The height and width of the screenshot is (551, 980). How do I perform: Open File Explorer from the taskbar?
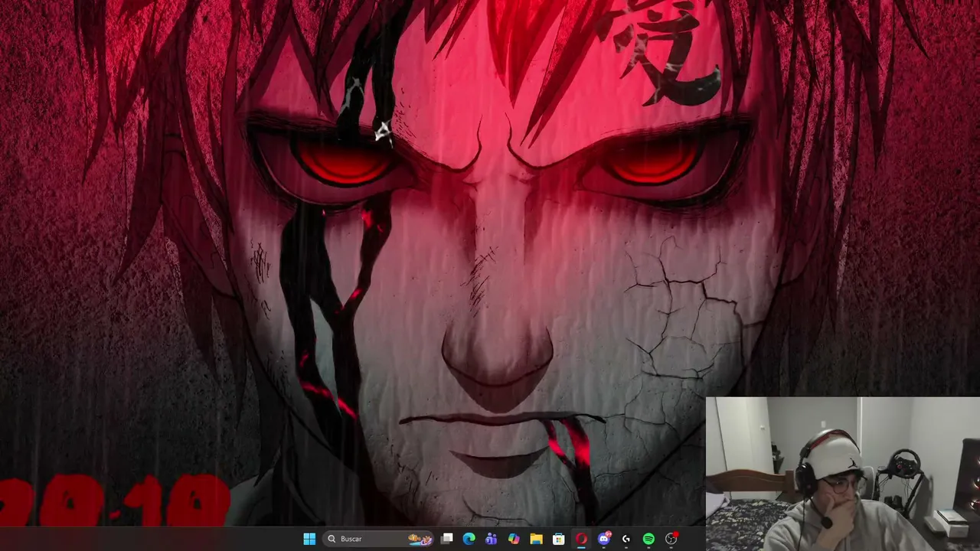coord(537,539)
